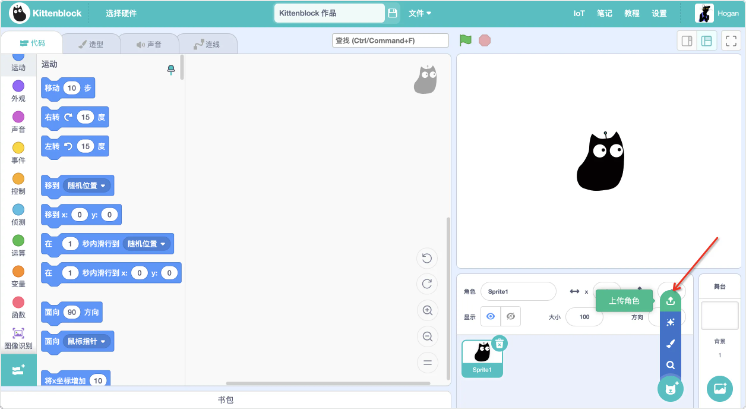Screen dimensions: 746x409
Task: Switch to the small stage layout
Action: click(x=687, y=41)
